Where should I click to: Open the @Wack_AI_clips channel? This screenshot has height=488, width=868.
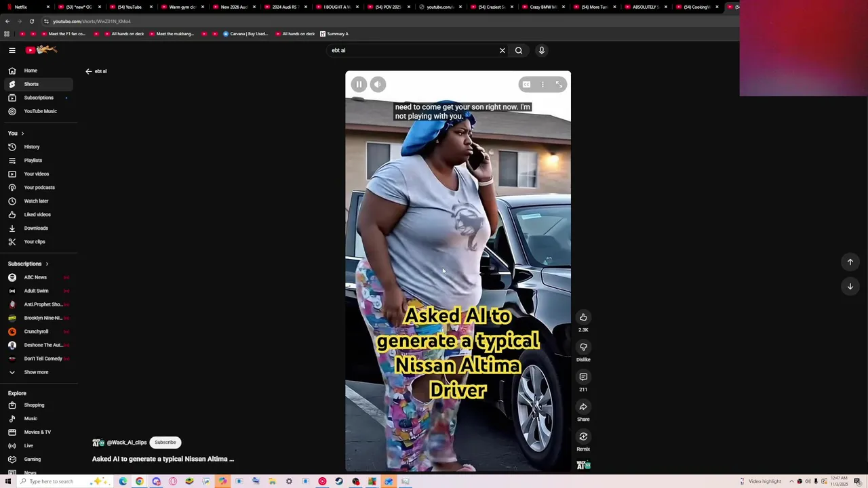126,443
